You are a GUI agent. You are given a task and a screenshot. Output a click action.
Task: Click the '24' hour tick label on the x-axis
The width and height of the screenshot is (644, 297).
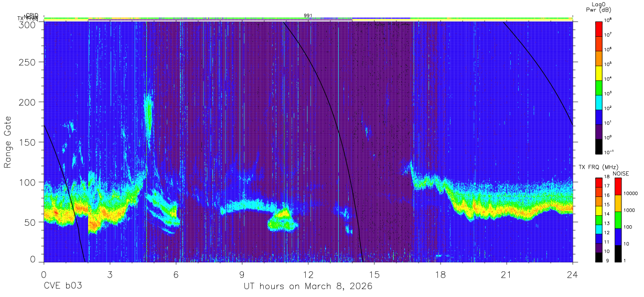[573, 274]
